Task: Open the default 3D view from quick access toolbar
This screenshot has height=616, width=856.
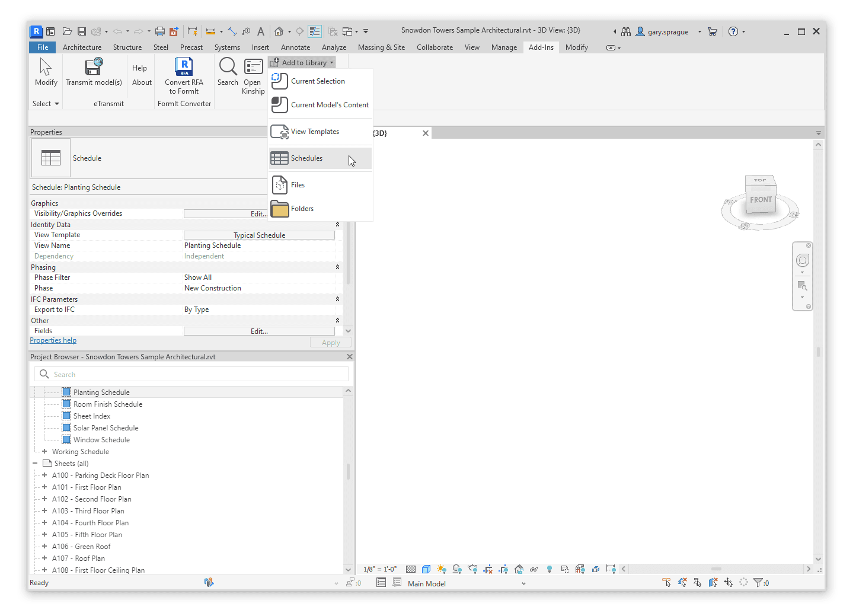Action: (x=279, y=31)
